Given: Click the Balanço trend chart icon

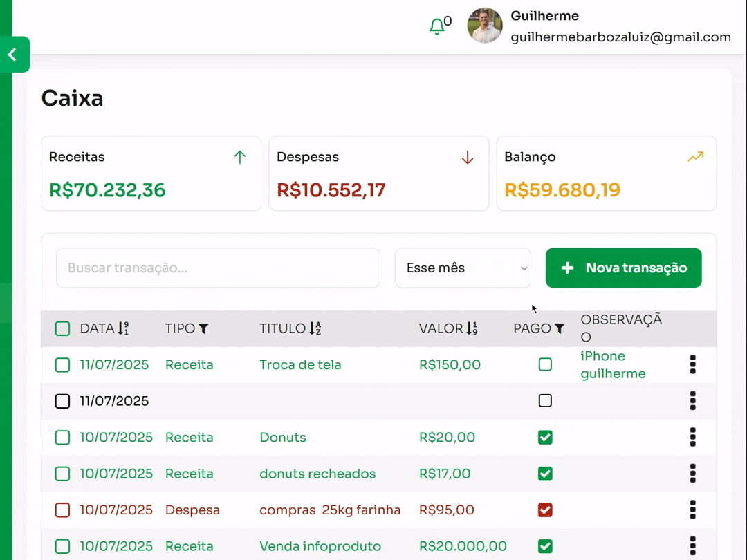Looking at the screenshot, I should [x=695, y=157].
